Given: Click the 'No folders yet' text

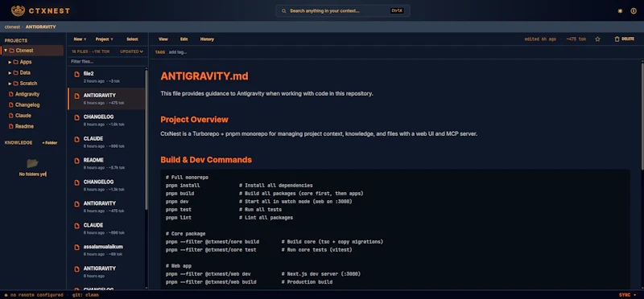Looking at the screenshot, I should (33, 174).
